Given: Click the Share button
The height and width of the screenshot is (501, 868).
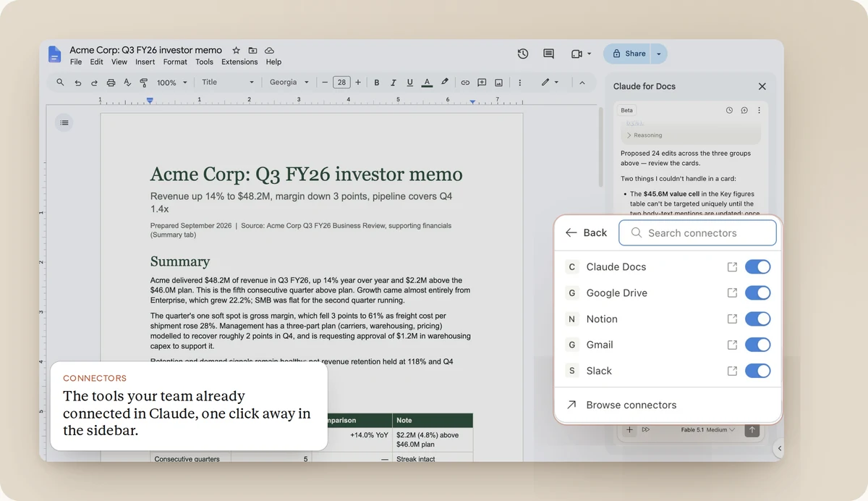Looking at the screenshot, I should [x=628, y=54].
